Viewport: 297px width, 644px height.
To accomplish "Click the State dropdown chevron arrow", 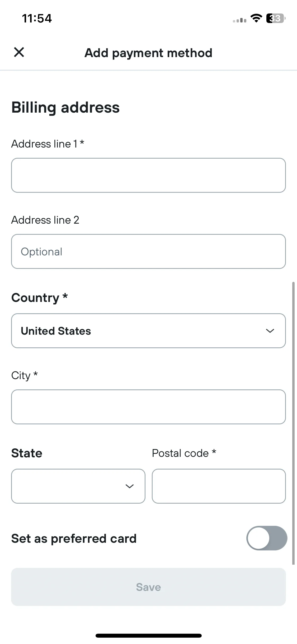I will [129, 486].
